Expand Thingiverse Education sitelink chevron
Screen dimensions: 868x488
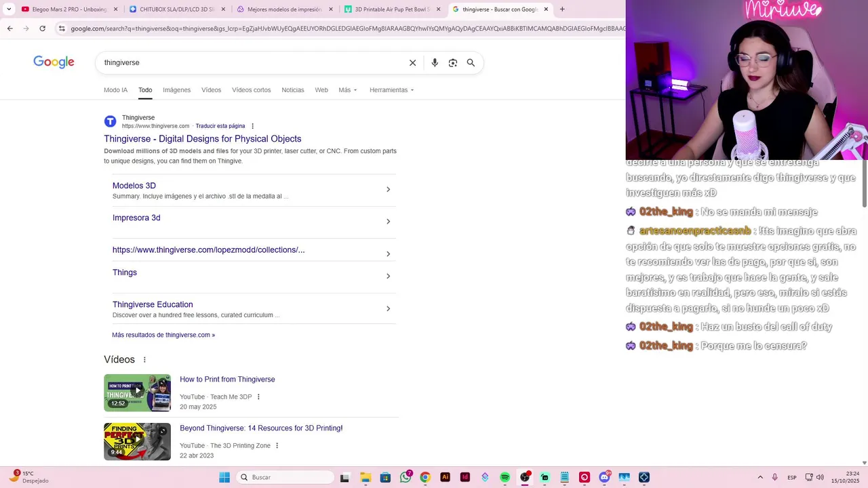pyautogui.click(x=388, y=308)
